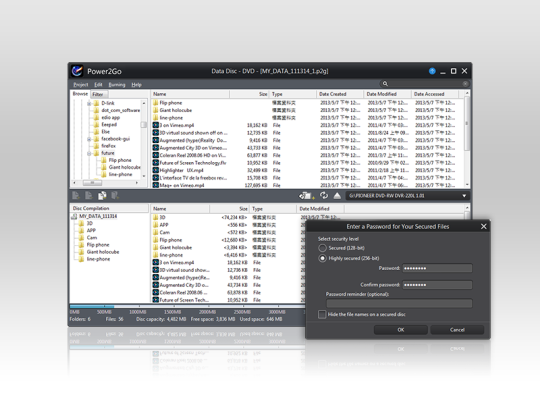Open the Project menu
The image size is (540, 405).
(x=81, y=85)
